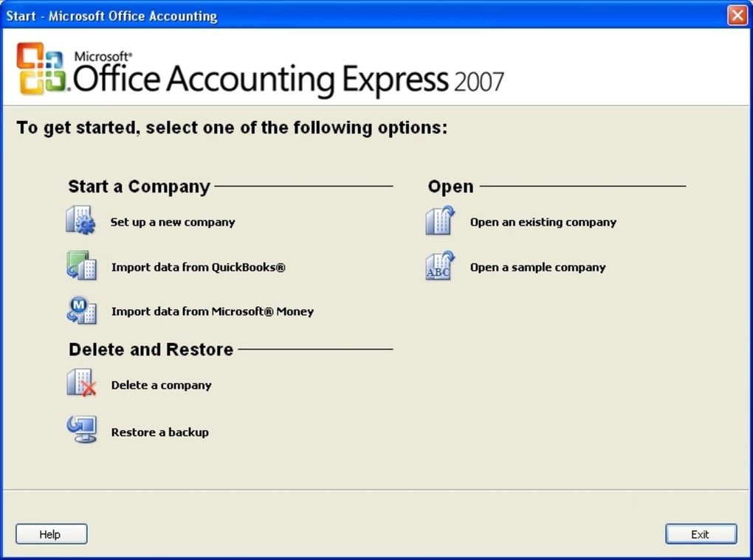Click the Set up a new company icon
Screen dimensions: 753x560
click(x=81, y=219)
